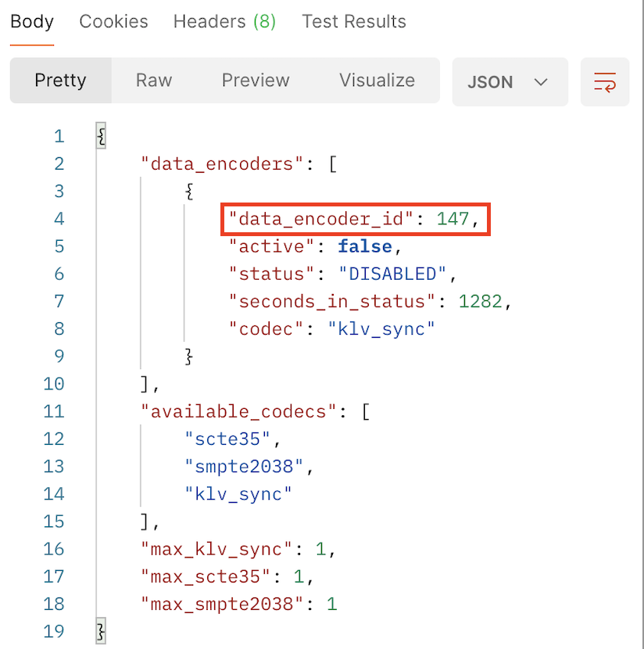The width and height of the screenshot is (644, 649).
Task: Open the JSON format dropdown
Action: [510, 82]
